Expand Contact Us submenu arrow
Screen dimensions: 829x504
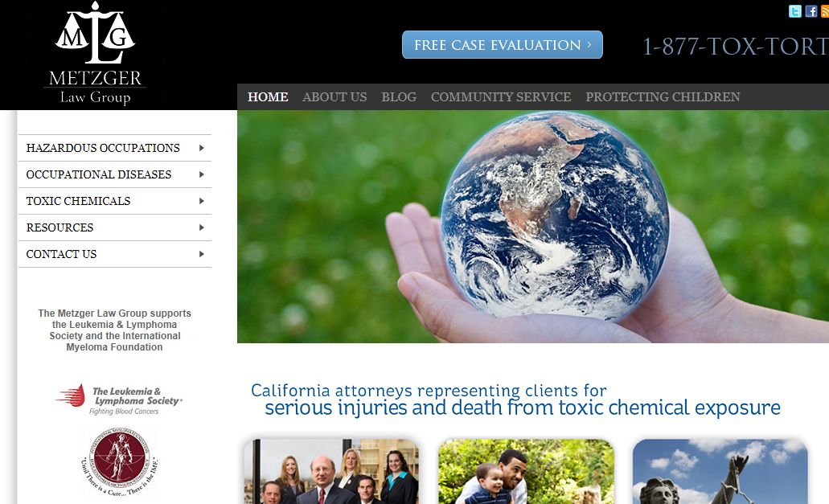pos(202,254)
